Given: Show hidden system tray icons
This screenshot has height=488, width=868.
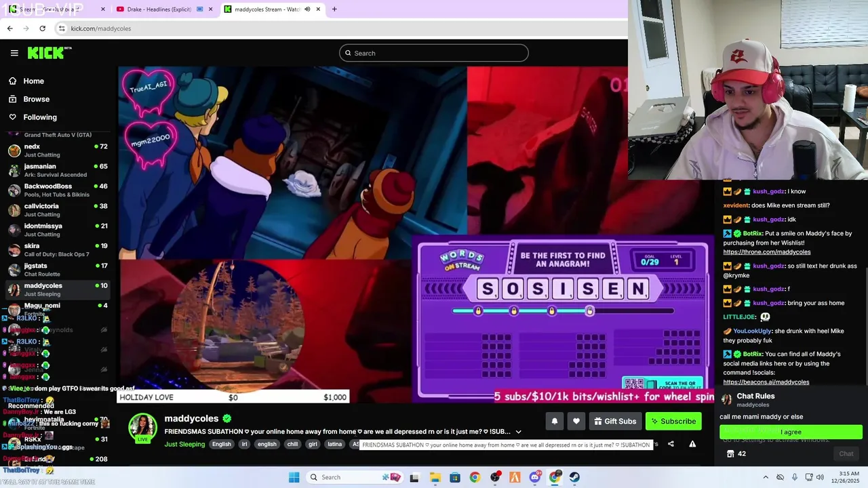Looking at the screenshot, I should point(766,477).
